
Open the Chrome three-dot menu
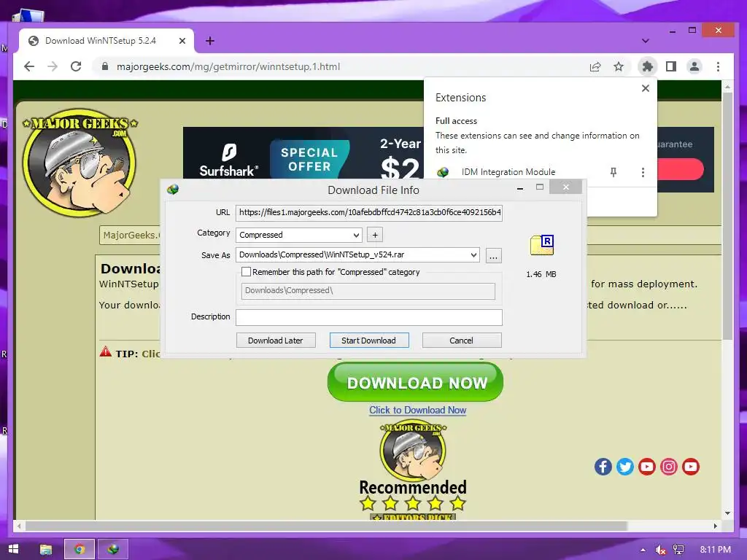(718, 66)
